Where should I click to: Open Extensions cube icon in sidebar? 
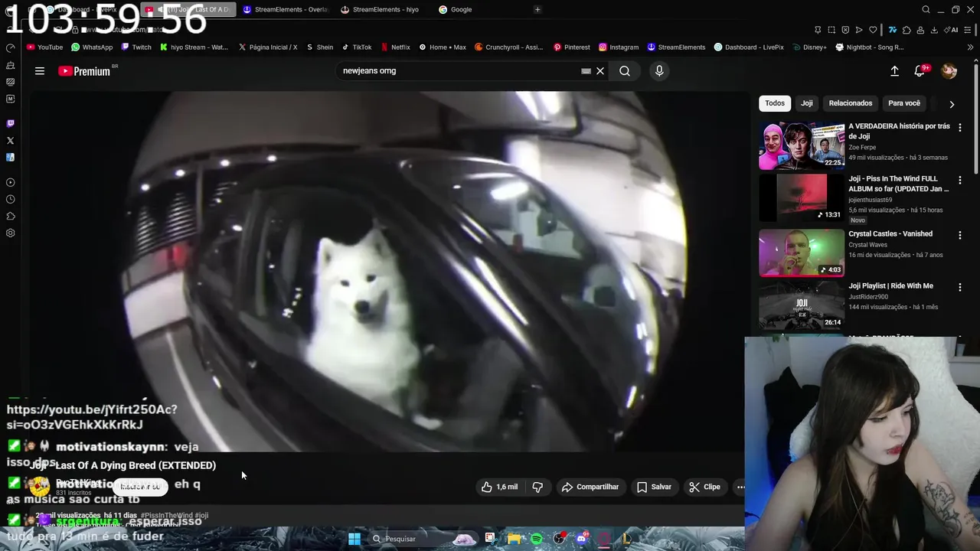[10, 216]
